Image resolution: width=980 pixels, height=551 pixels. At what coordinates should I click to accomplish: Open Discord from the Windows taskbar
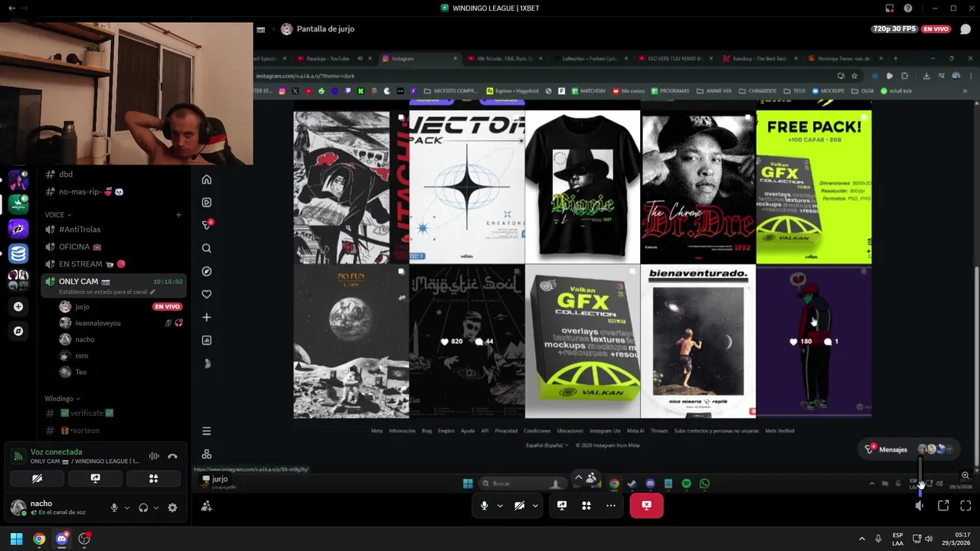[x=62, y=539]
